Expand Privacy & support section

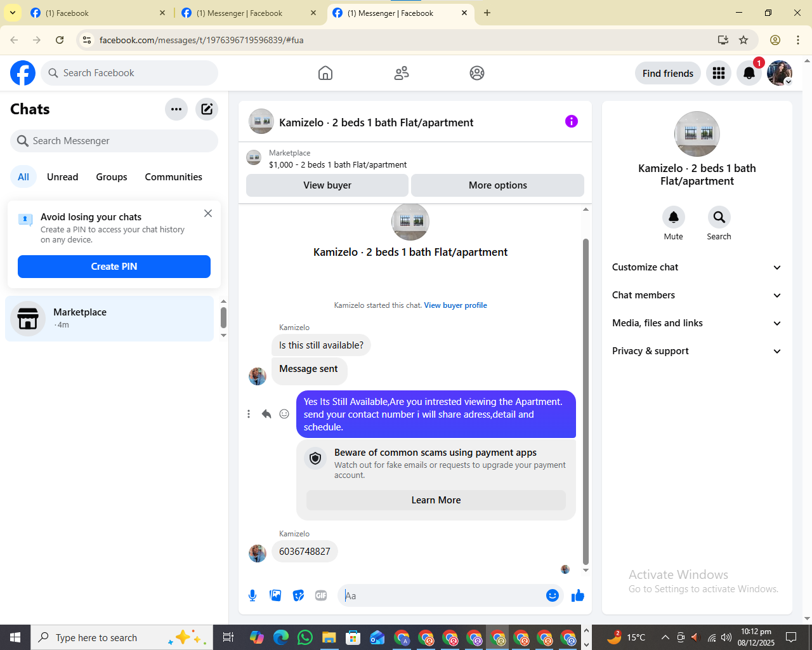pyautogui.click(x=697, y=351)
